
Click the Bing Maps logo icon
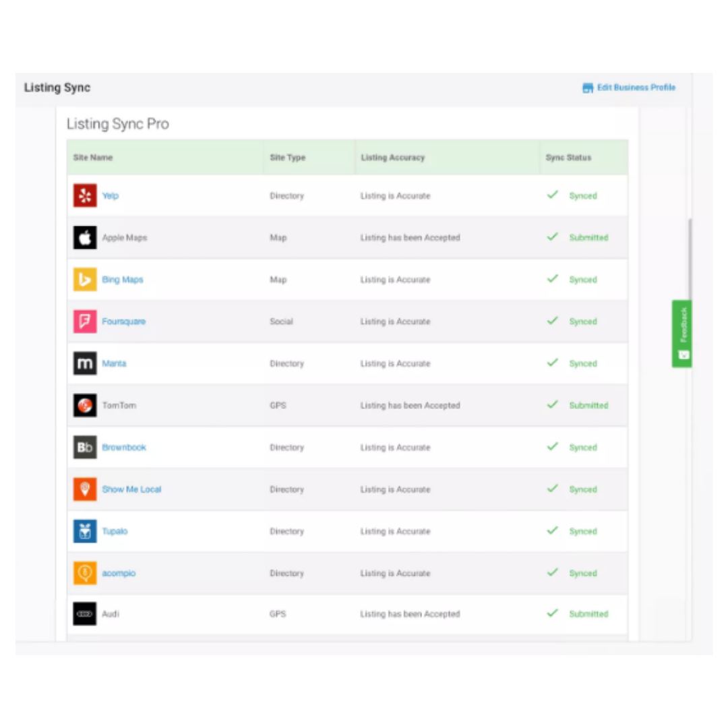85,280
